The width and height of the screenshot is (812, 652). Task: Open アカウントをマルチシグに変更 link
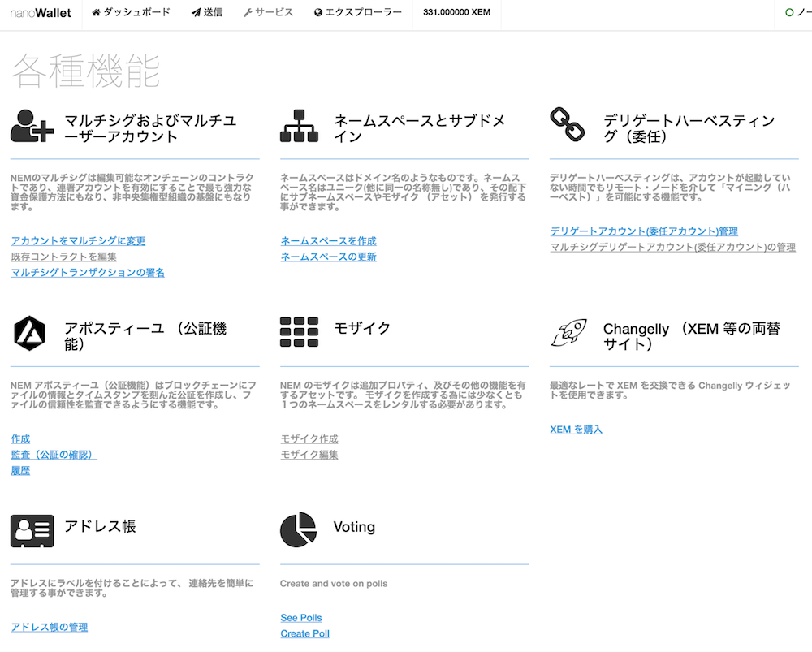click(x=78, y=241)
